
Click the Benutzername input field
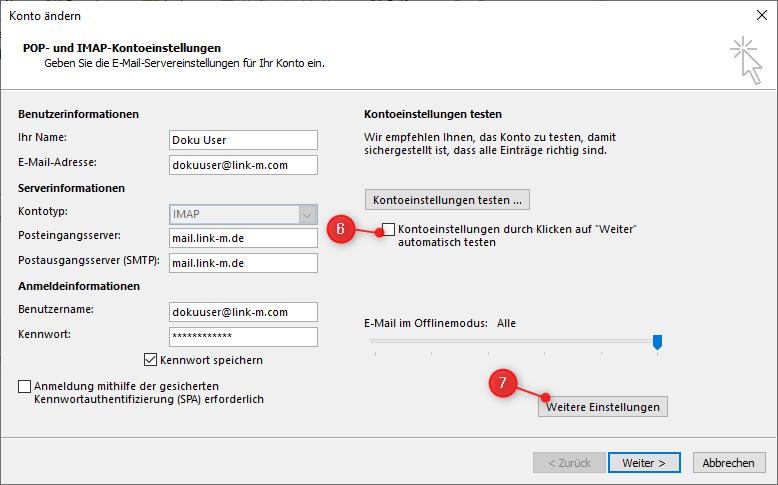click(x=243, y=312)
